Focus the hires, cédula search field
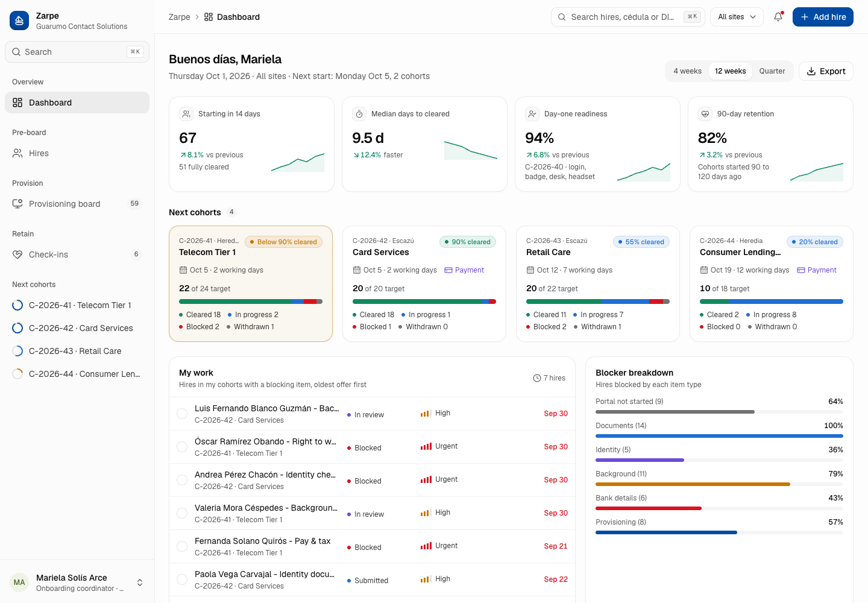The width and height of the screenshot is (868, 603). tap(627, 17)
